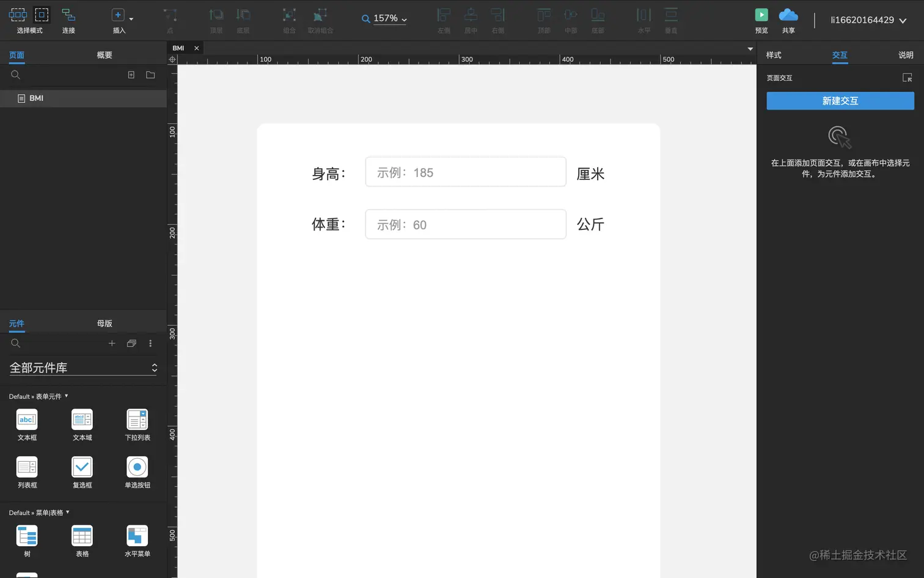The image size is (924, 578).
Task: Click 顶部 align top icon
Action: click(544, 15)
